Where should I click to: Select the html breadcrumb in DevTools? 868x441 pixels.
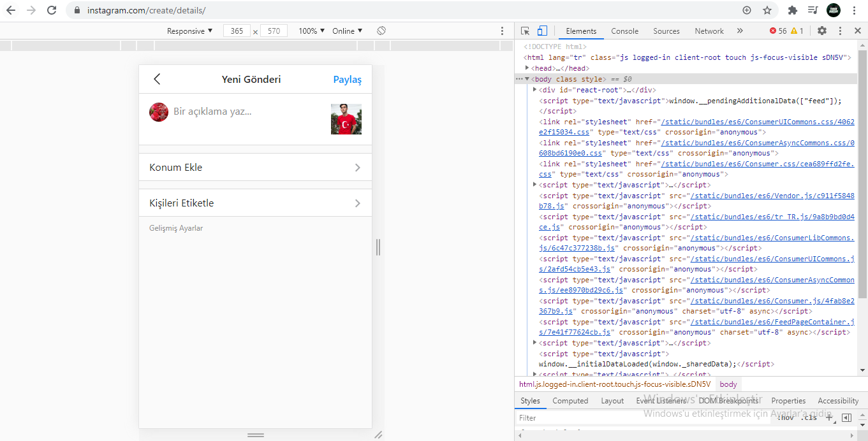(615, 384)
